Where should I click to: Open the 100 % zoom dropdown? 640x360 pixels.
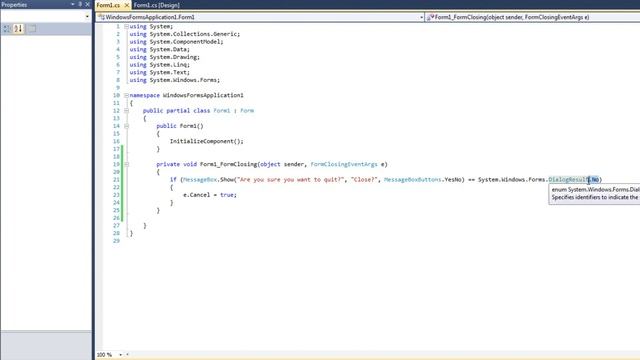tap(120, 355)
